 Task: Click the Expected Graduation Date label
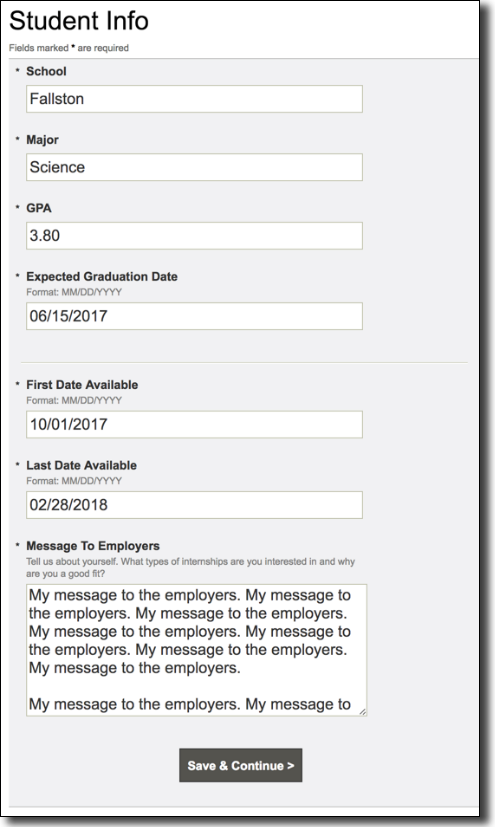(x=102, y=277)
